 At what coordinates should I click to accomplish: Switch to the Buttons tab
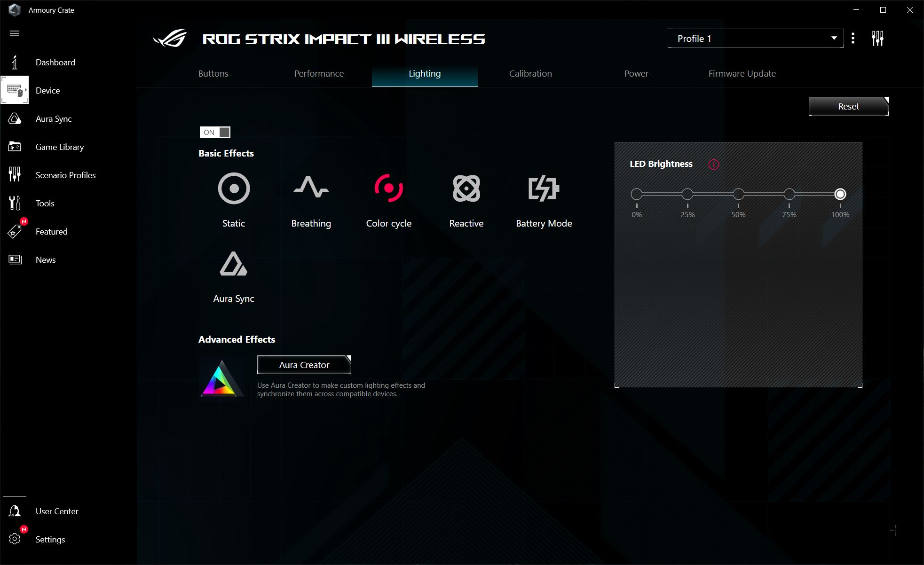[213, 73]
